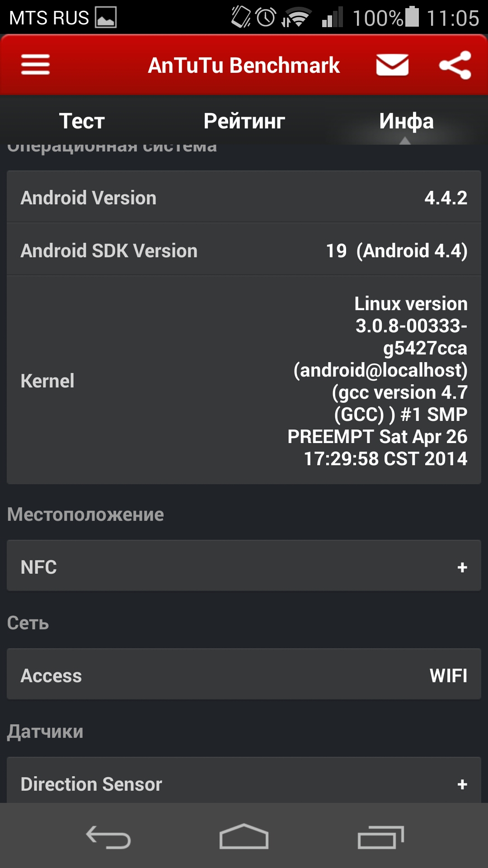
Task: Expand Direction Sensor with plus sign
Action: pos(462,784)
